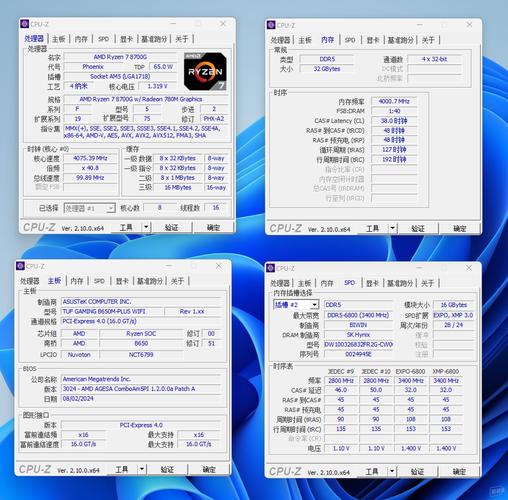Click 验证 button in the memory window
The height and width of the screenshot is (500, 508).
[x=418, y=229]
